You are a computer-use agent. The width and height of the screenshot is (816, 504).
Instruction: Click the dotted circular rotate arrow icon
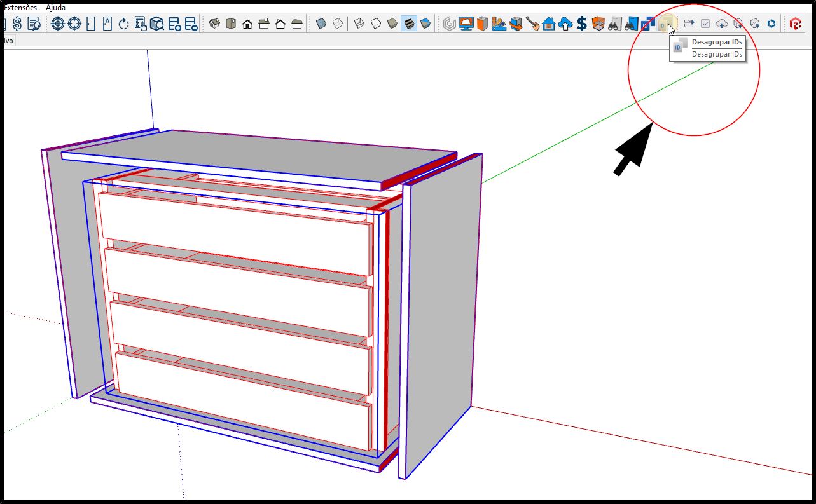[x=123, y=24]
